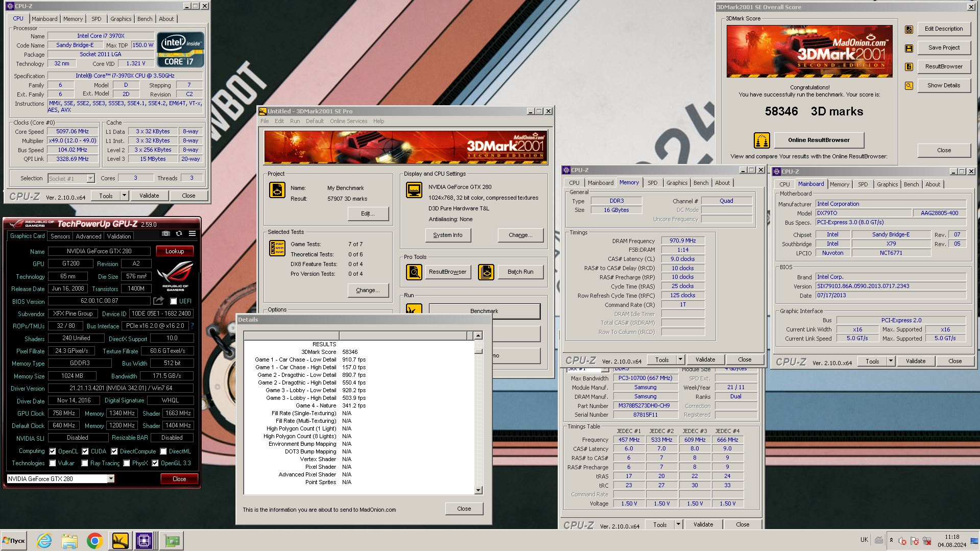Click the CPU-Z chip icon on taskbar
980x551 pixels.
[x=145, y=540]
